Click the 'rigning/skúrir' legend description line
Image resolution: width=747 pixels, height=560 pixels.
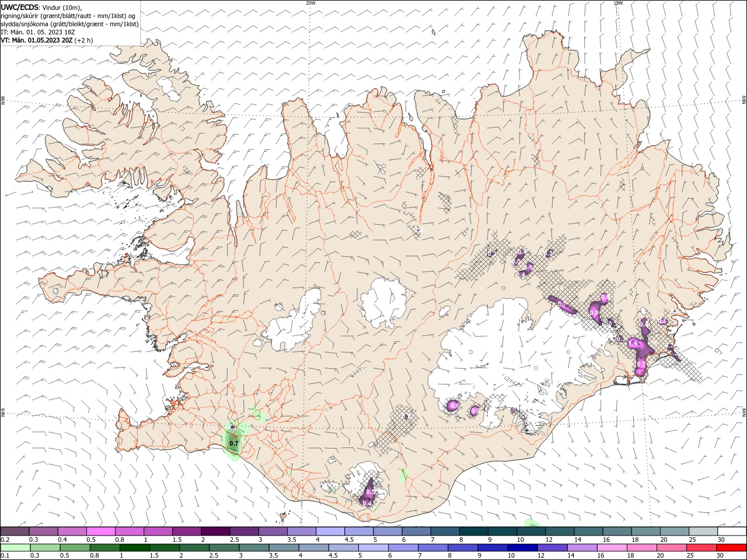(68, 16)
